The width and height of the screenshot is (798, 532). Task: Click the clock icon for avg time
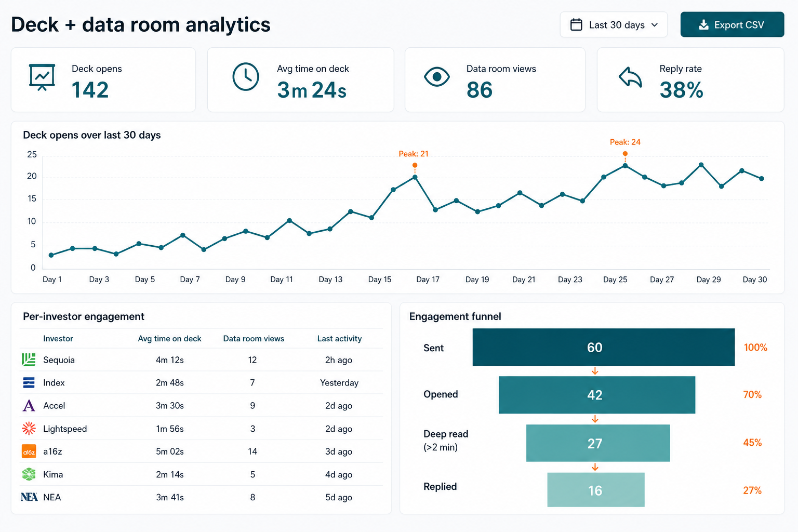coord(246,77)
